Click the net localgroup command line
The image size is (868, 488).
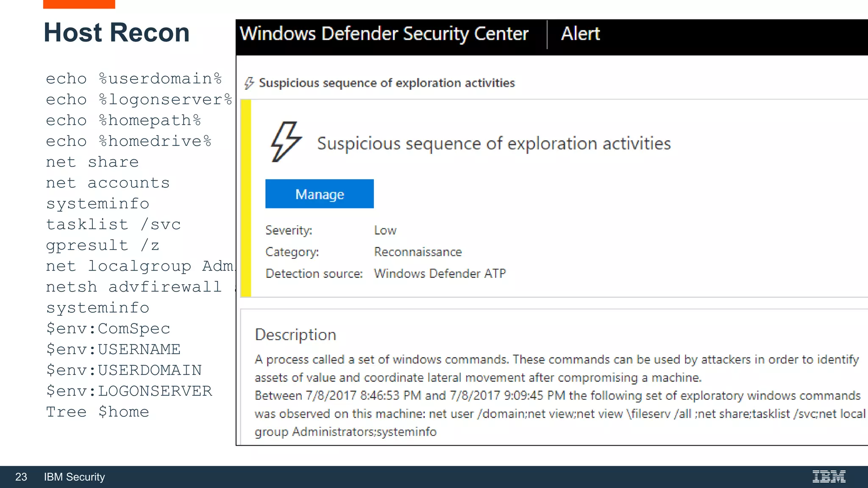[x=140, y=266]
